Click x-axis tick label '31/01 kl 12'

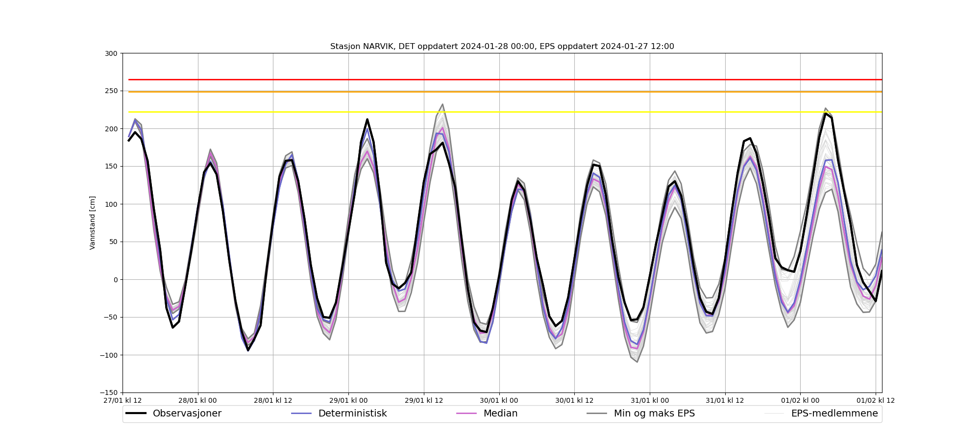[x=725, y=400]
